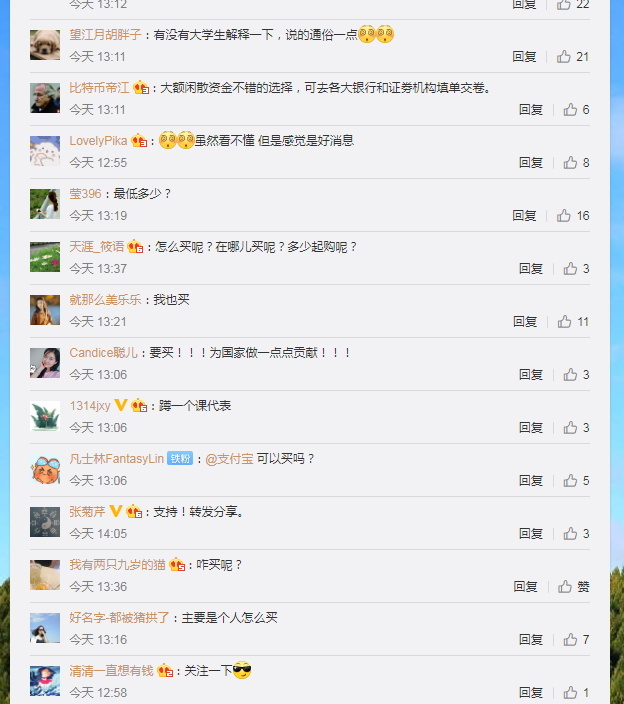
Task: Click the avatar of 比特币帝江
Action: (x=45, y=98)
